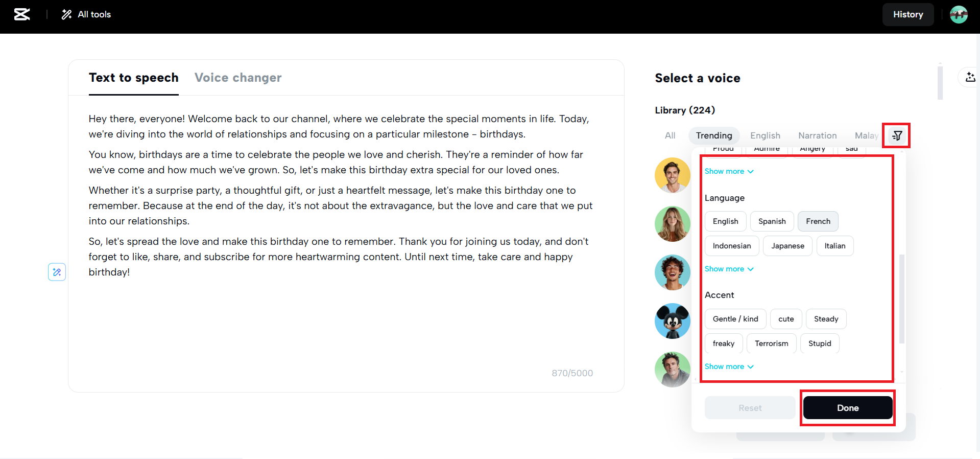Switch to the Voice changer tab
980x459 pixels.
238,78
